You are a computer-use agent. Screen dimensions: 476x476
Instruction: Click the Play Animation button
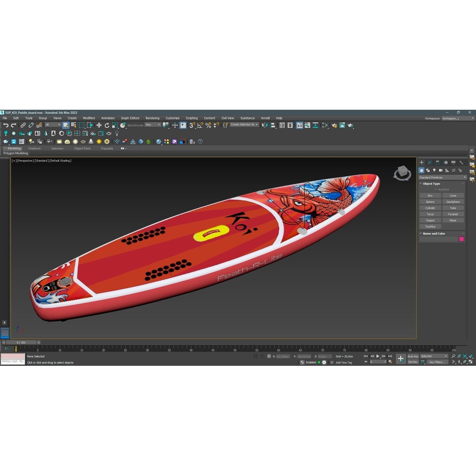378,356
